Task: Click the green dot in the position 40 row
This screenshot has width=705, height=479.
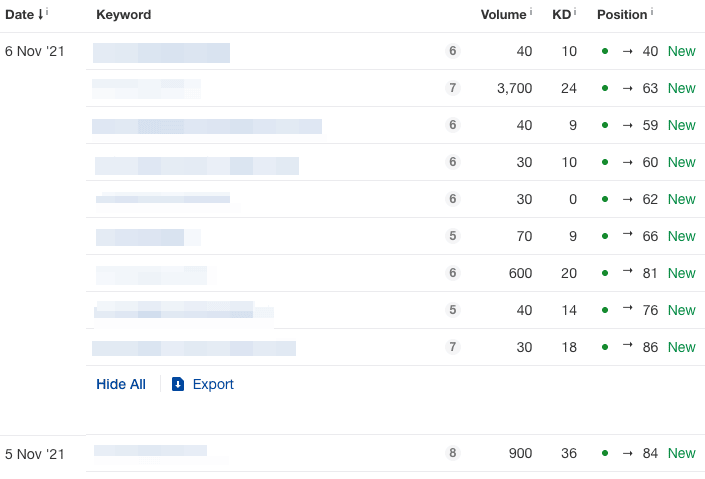Action: pos(605,51)
